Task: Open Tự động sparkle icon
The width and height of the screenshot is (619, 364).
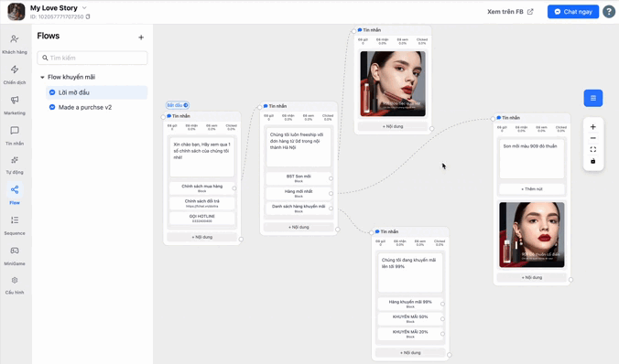Action: point(15,160)
